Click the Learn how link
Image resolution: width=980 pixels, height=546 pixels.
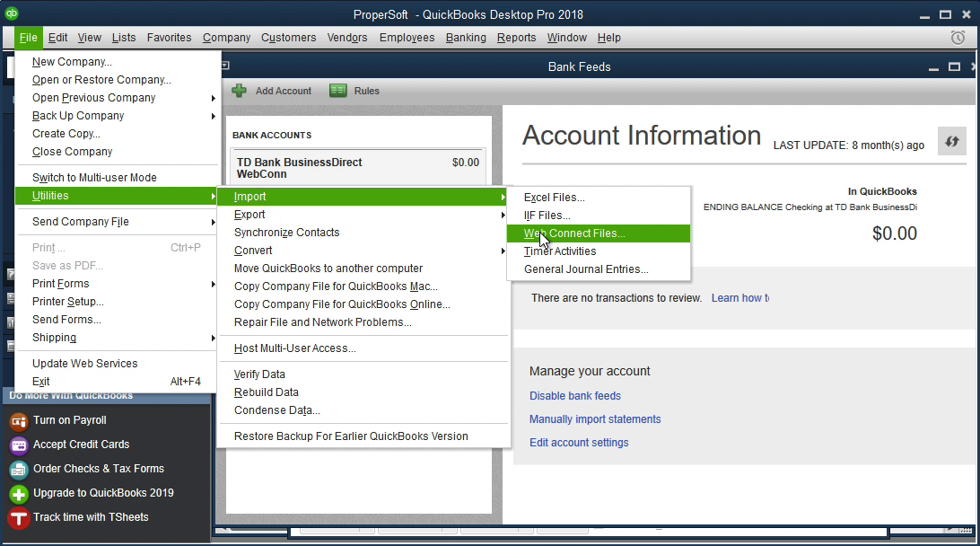click(740, 298)
